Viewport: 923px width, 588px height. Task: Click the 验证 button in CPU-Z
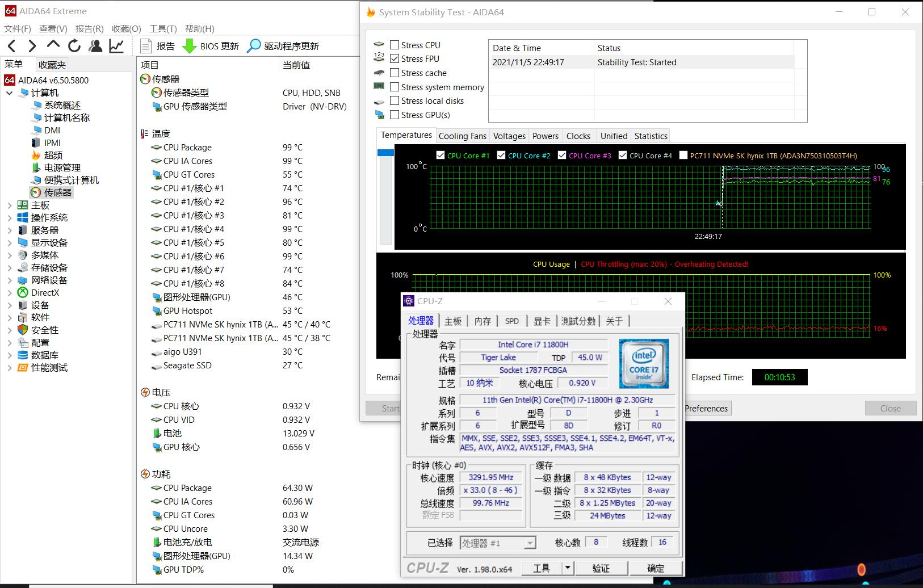click(601, 568)
